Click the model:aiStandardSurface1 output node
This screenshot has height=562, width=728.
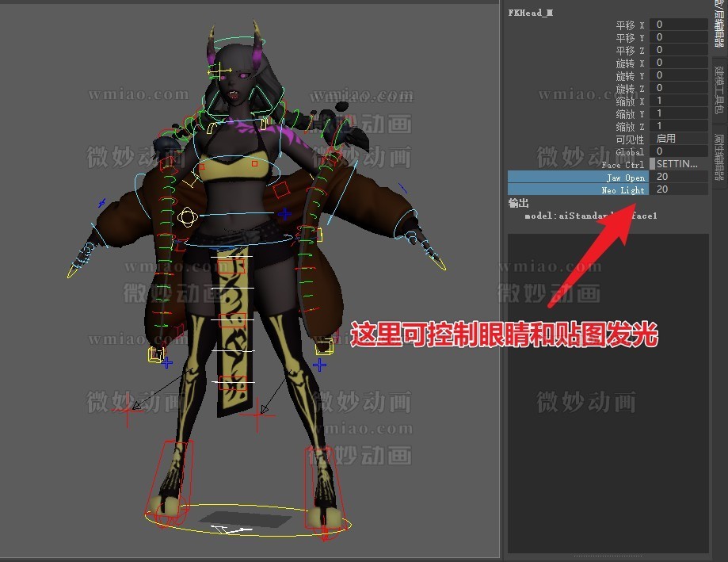coord(590,216)
